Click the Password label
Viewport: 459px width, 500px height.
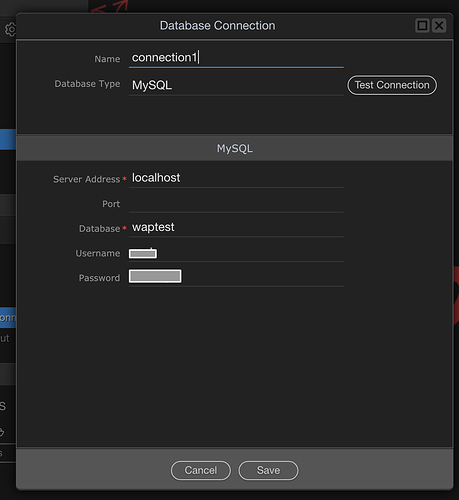(x=99, y=278)
